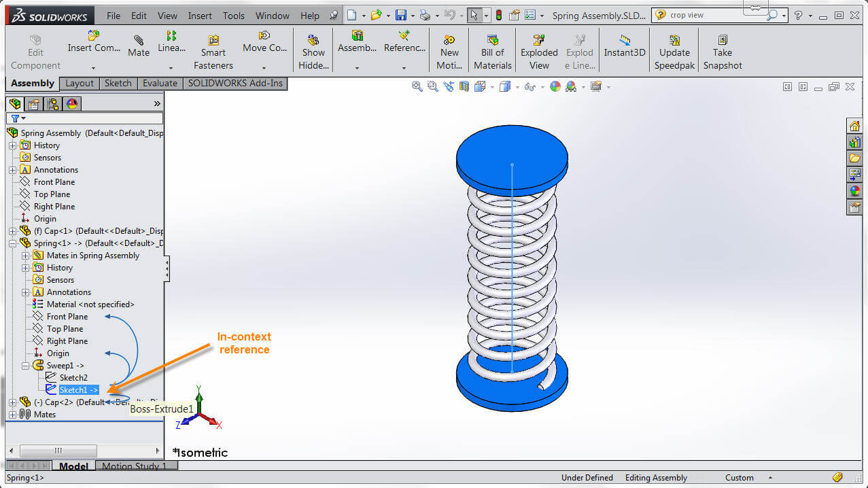Screen dimensions: 868x488
Task: Expand the Mates in Spring Assembly node
Action: point(25,255)
